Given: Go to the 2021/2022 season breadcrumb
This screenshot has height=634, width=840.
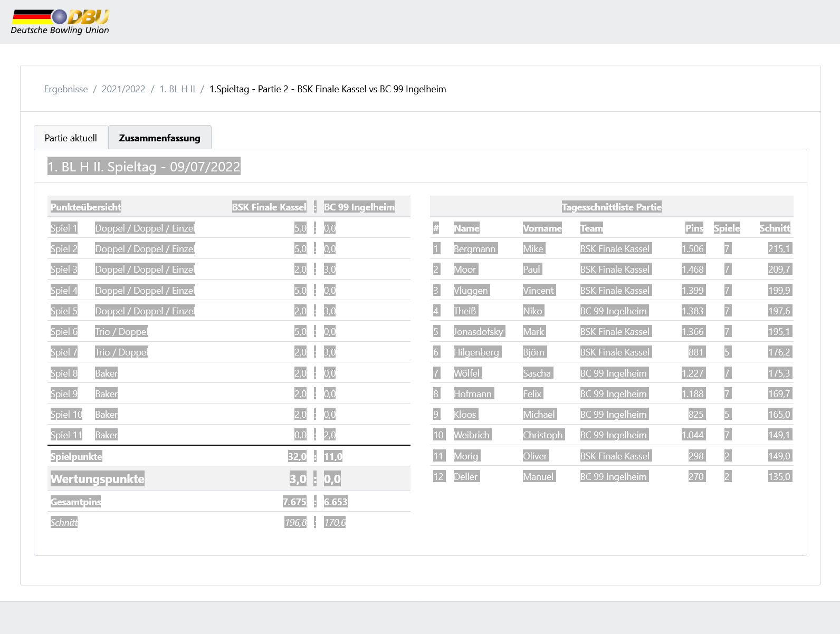Looking at the screenshot, I should (x=123, y=89).
